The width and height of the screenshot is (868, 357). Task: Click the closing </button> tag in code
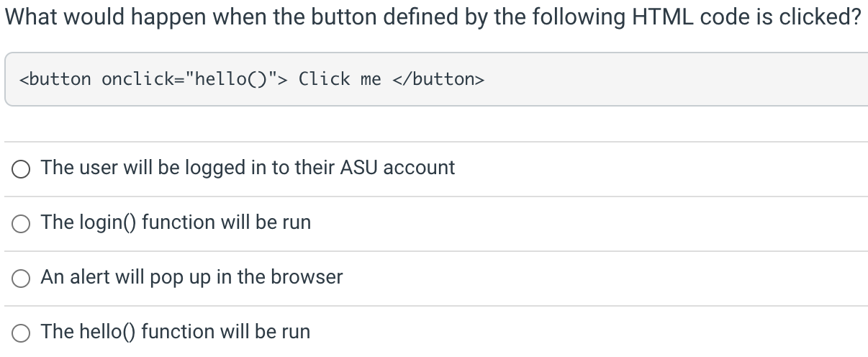[438, 79]
